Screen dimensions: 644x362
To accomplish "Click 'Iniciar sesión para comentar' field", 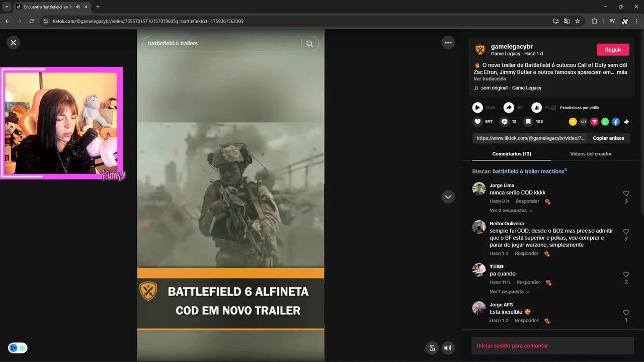I will [x=552, y=346].
